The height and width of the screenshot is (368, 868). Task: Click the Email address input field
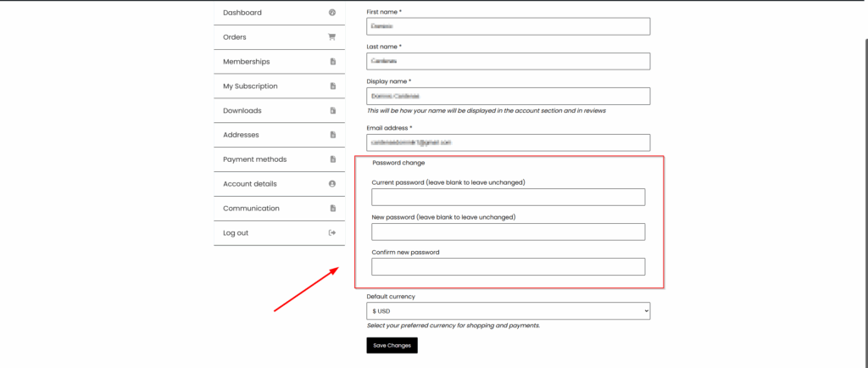point(508,142)
